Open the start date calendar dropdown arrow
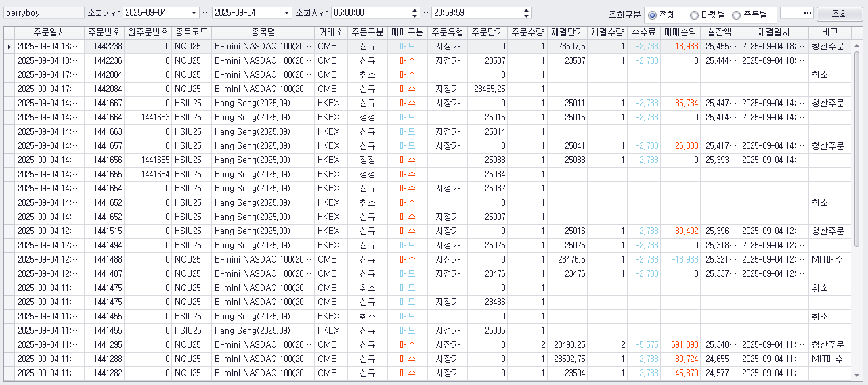The image size is (868, 385). click(x=194, y=13)
